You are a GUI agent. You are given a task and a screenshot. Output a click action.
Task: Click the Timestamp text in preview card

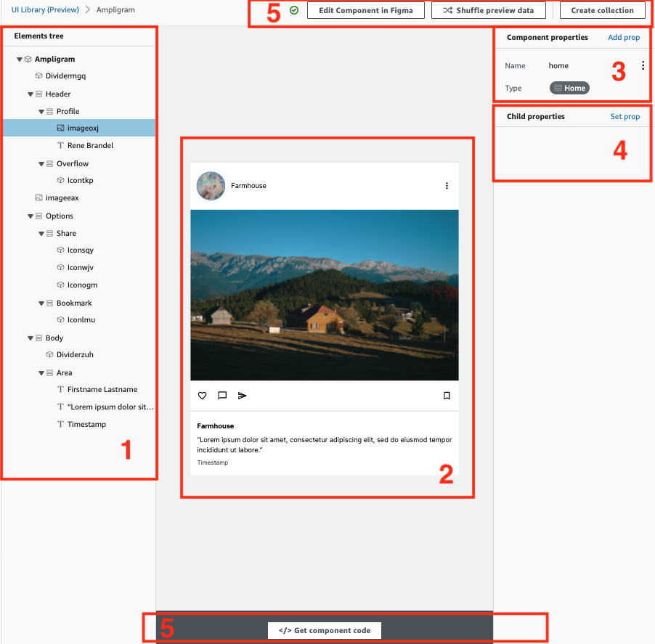click(x=213, y=462)
